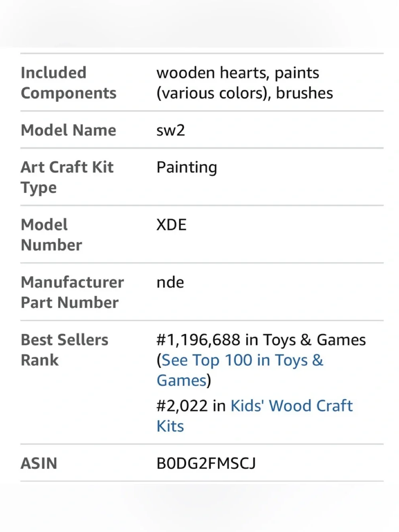This screenshot has height=532, width=399.
Task: Click the ASIN label
Action: click(x=39, y=463)
